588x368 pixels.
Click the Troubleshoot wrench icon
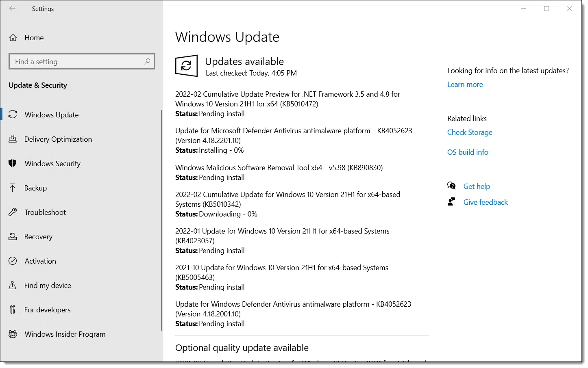tap(13, 212)
